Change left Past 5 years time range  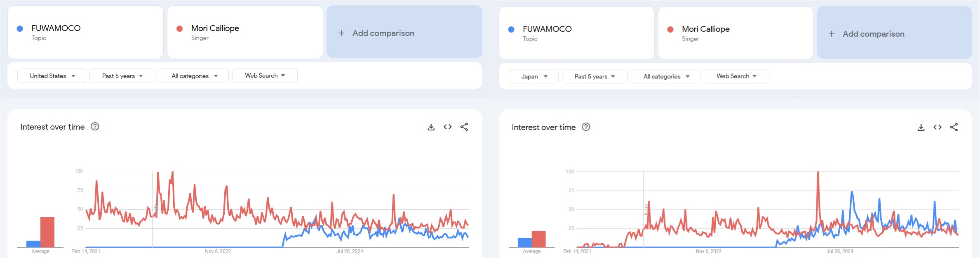click(122, 76)
